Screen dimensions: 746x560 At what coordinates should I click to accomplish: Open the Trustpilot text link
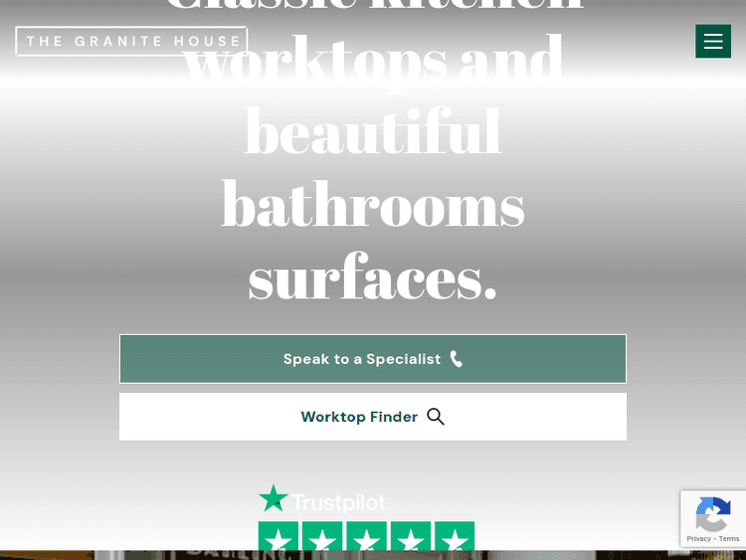338,502
